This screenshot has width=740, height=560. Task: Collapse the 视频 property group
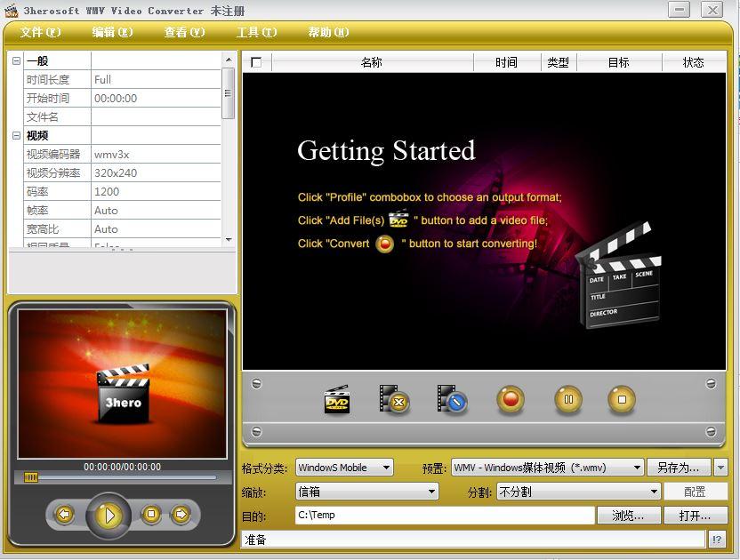(x=17, y=136)
